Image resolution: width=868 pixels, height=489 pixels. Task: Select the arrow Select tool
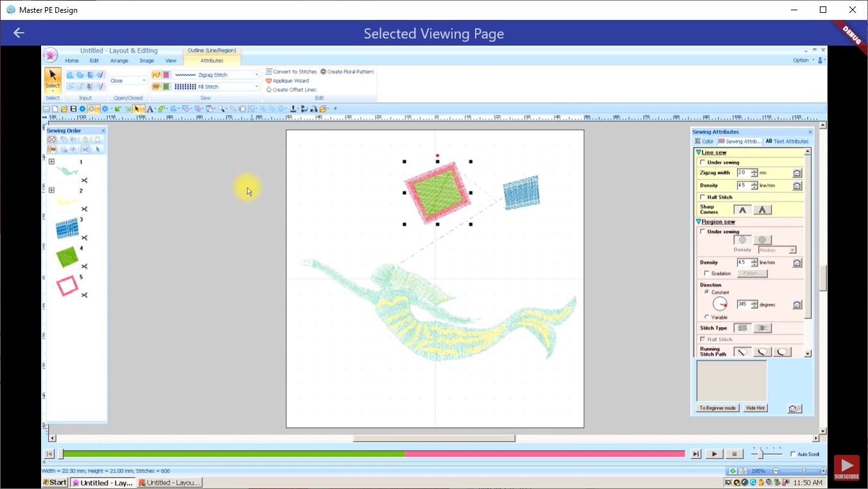[52, 77]
